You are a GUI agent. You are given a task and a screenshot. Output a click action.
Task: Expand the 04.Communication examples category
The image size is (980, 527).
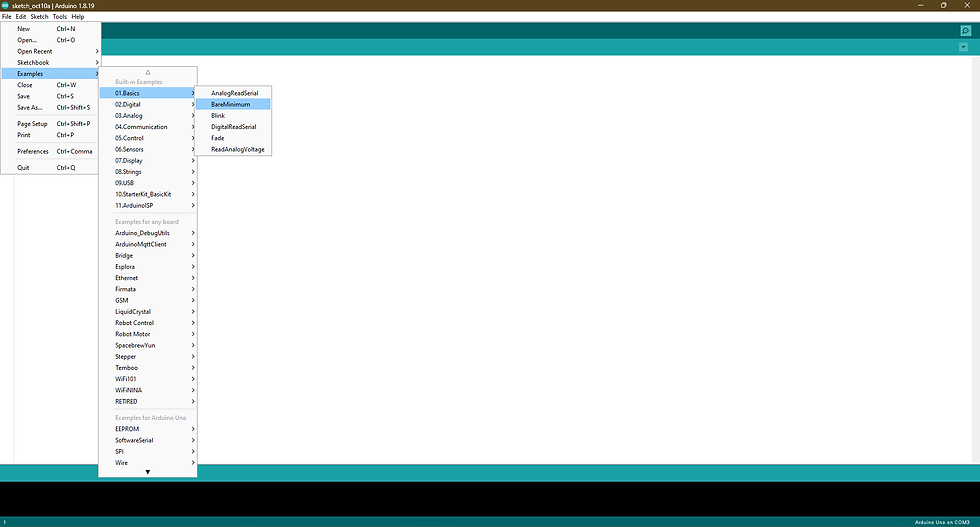tap(148, 127)
